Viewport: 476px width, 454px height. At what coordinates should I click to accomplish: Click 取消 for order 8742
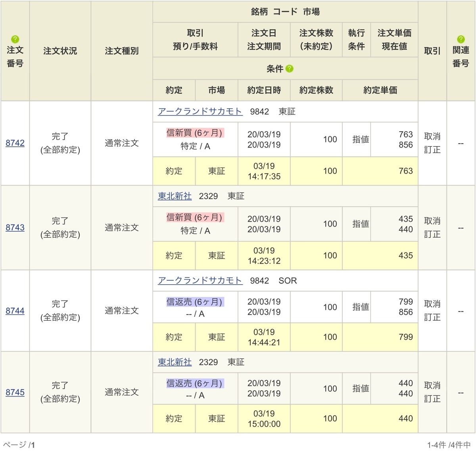(x=432, y=136)
